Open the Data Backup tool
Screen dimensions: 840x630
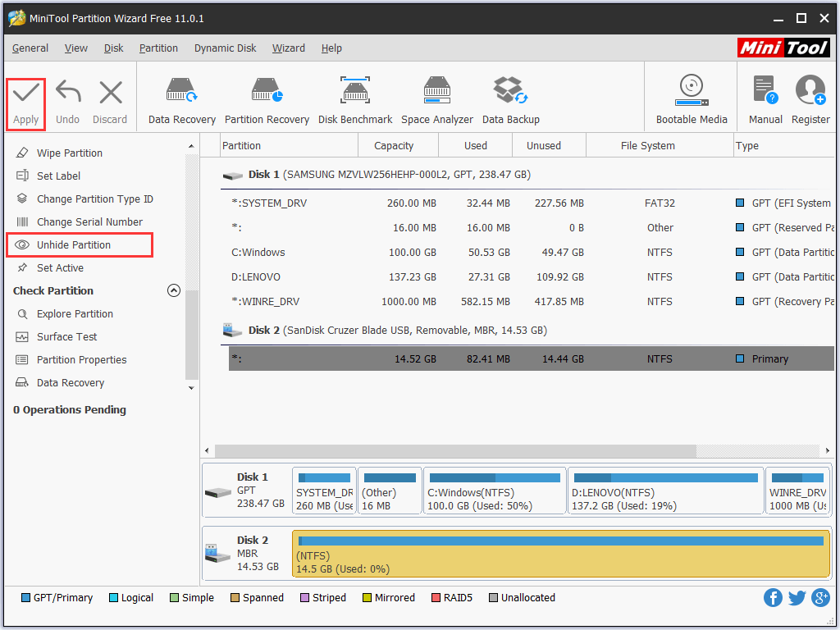click(510, 101)
